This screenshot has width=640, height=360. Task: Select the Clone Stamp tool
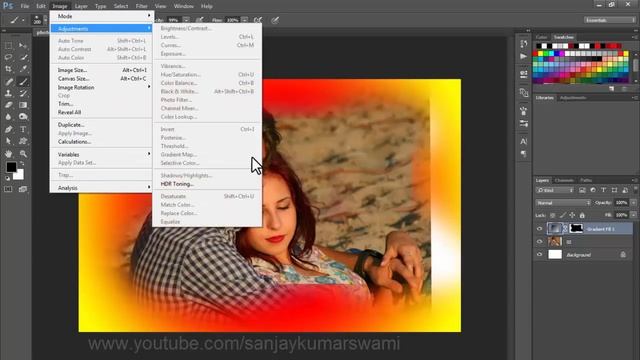coord(9,93)
